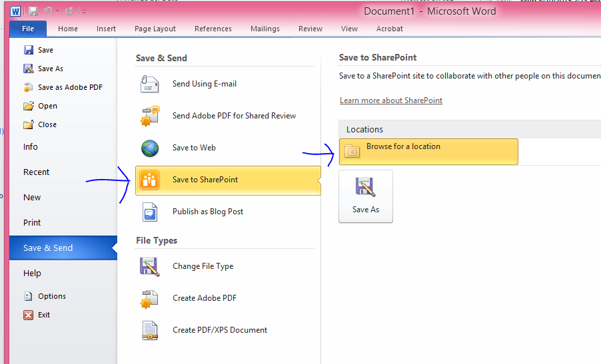Click the Word application icon in title bar

15,11
